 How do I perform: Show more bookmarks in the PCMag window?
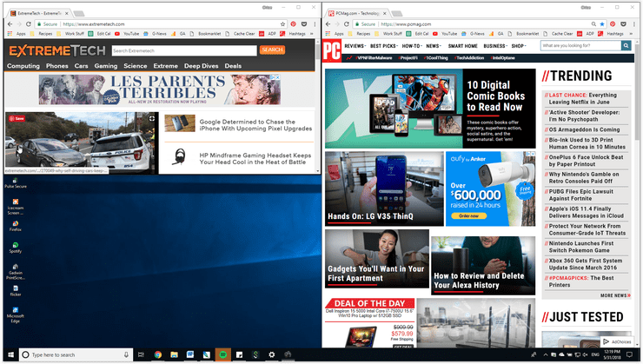point(629,34)
